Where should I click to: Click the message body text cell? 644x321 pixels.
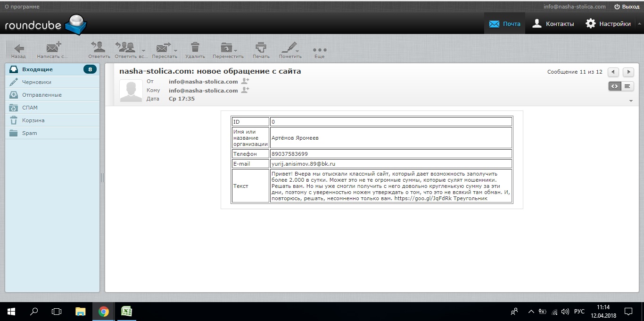coord(391,186)
